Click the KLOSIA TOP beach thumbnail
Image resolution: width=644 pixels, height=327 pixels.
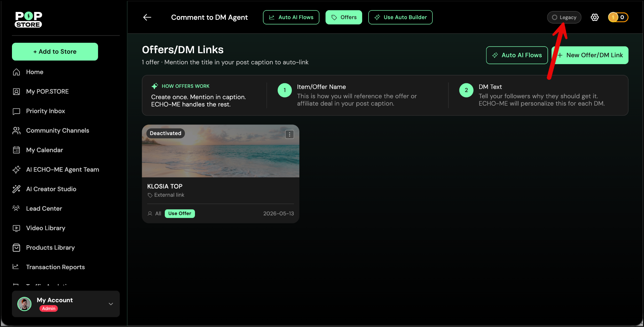220,151
